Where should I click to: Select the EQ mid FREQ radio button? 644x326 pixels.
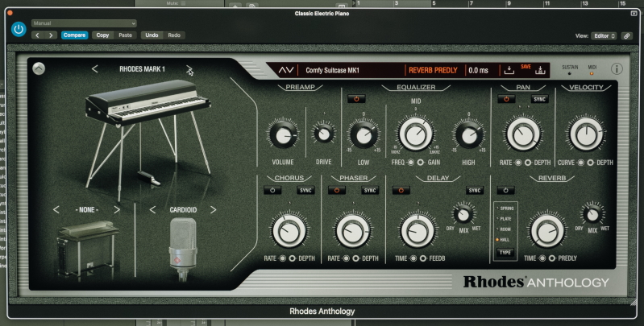point(410,163)
